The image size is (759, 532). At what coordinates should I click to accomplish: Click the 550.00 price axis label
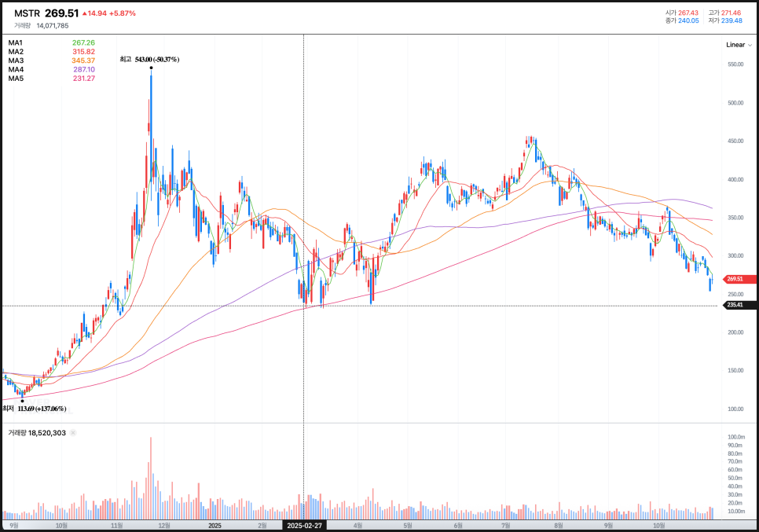(735, 64)
